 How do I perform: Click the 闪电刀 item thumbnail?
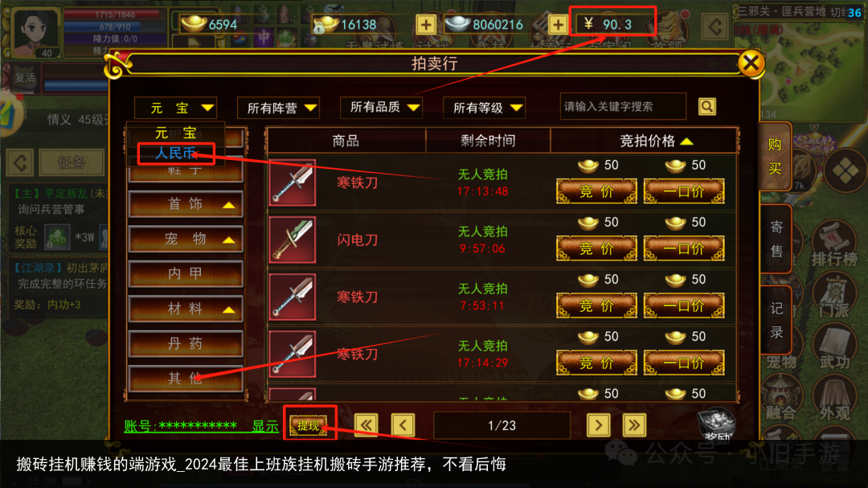[x=293, y=240]
